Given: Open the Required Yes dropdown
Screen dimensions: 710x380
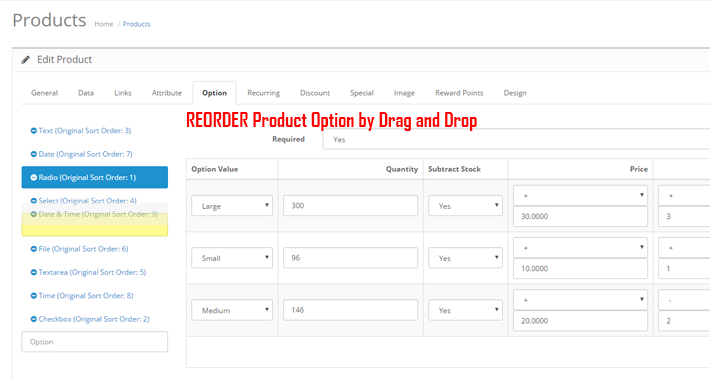Looking at the screenshot, I should [516, 139].
